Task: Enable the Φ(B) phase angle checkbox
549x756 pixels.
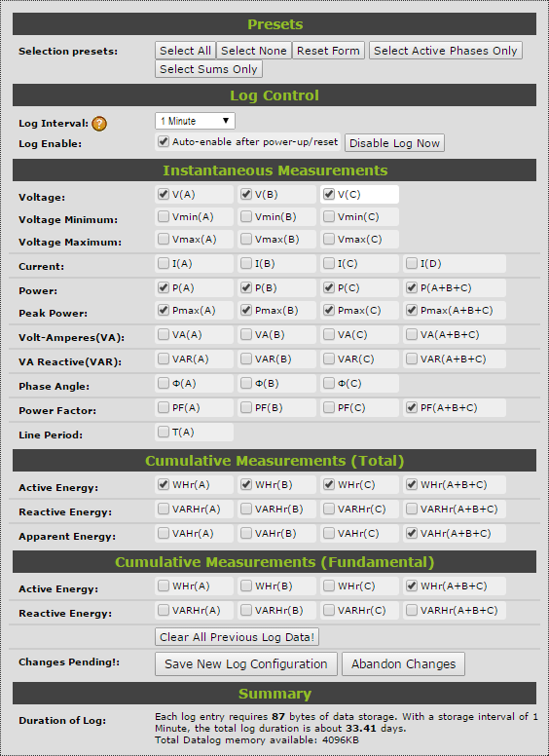Action: pos(246,383)
